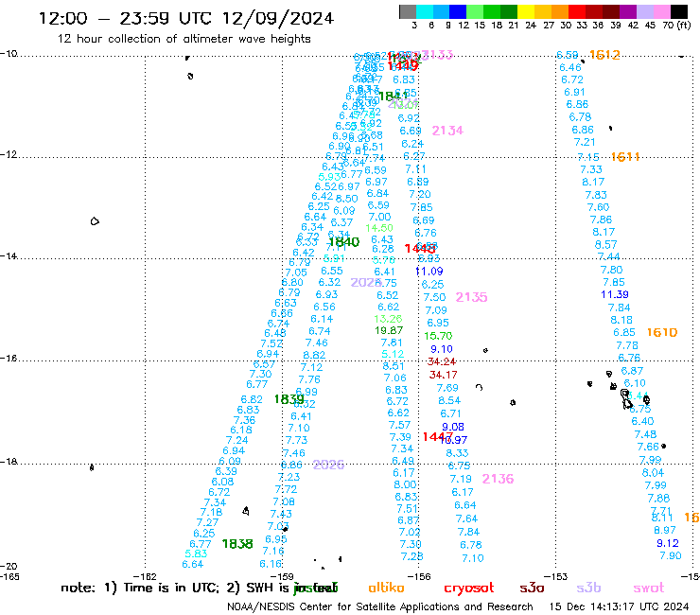
Task: Click the latitude axis label '-18'
Action: [9, 462]
